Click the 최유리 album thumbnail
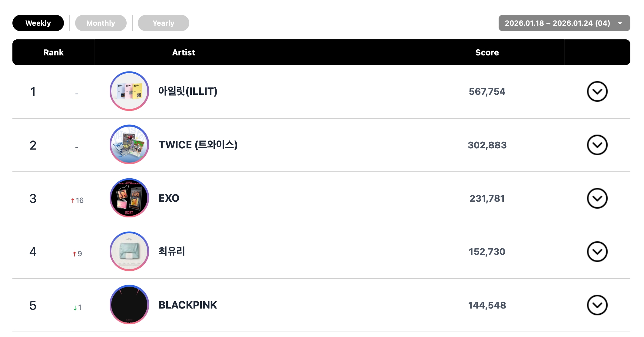 coord(129,251)
